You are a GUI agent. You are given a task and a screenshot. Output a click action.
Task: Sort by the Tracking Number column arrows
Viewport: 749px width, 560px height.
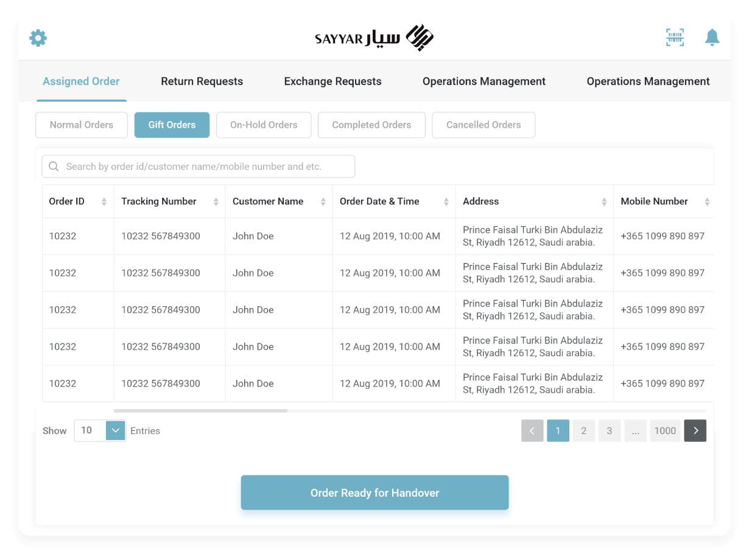216,201
